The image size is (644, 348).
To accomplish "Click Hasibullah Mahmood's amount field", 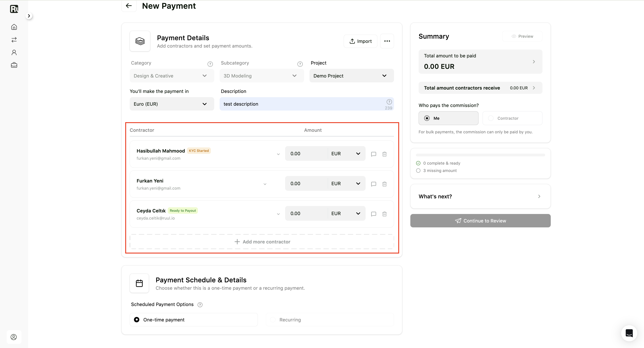I will (x=306, y=153).
